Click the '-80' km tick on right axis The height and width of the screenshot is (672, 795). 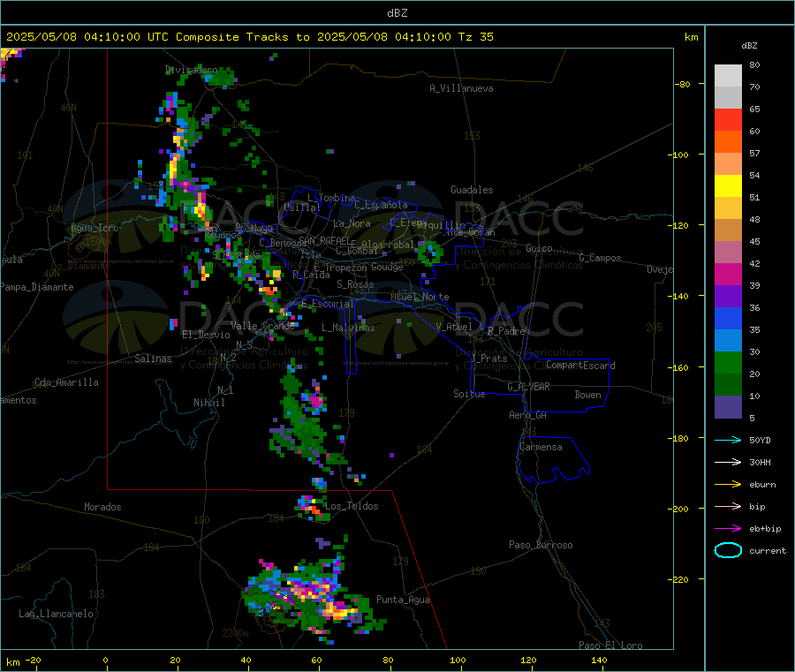coord(683,84)
